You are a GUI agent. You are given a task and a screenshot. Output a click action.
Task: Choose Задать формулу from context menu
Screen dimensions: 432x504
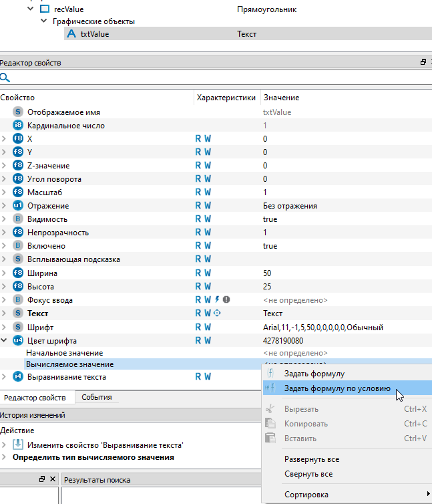coord(314,373)
